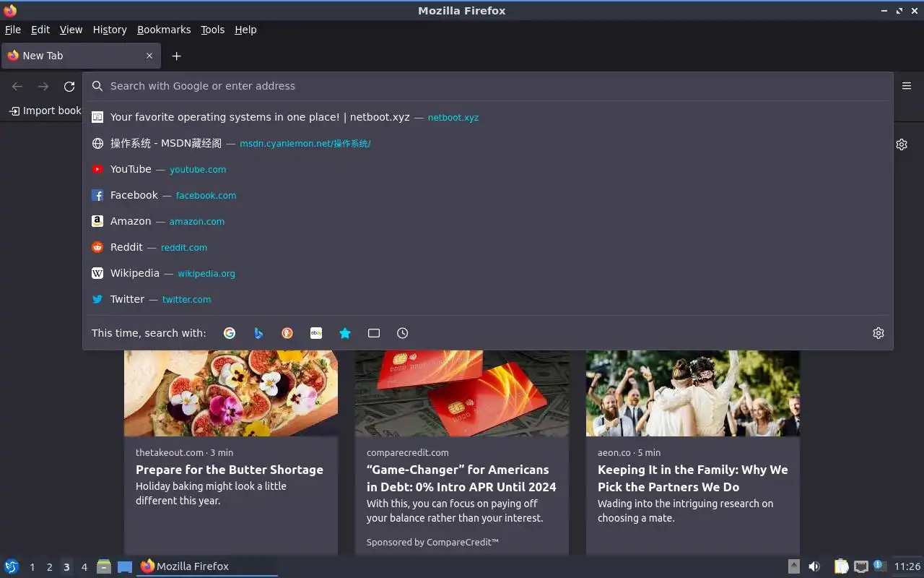The width and height of the screenshot is (924, 578).
Task: Click the YouTube favicon suggestion icon
Action: click(97, 169)
